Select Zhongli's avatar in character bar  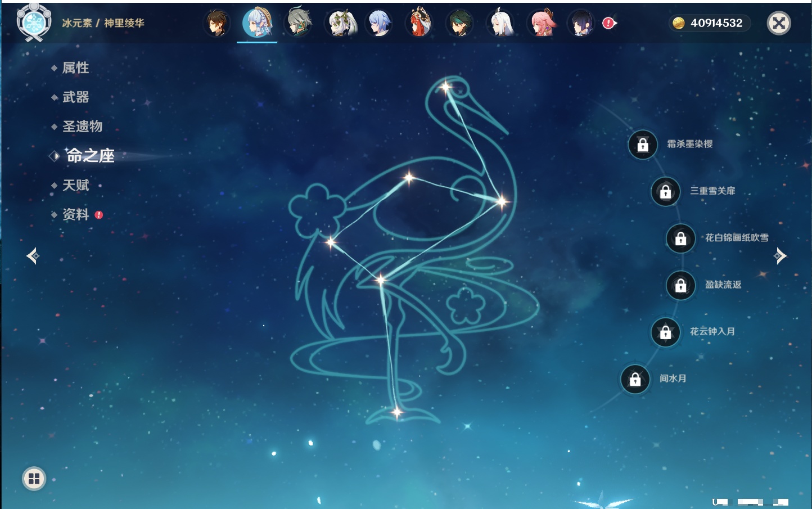click(216, 24)
